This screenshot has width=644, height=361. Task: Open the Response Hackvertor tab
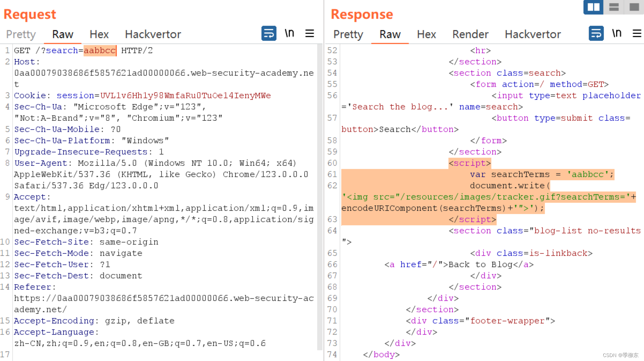533,34
